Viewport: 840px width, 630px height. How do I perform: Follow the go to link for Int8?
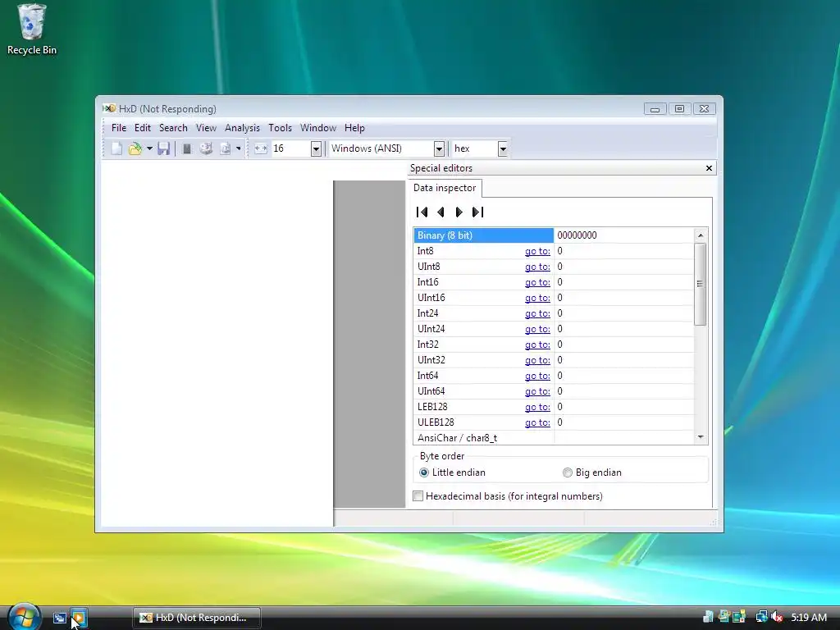537,251
